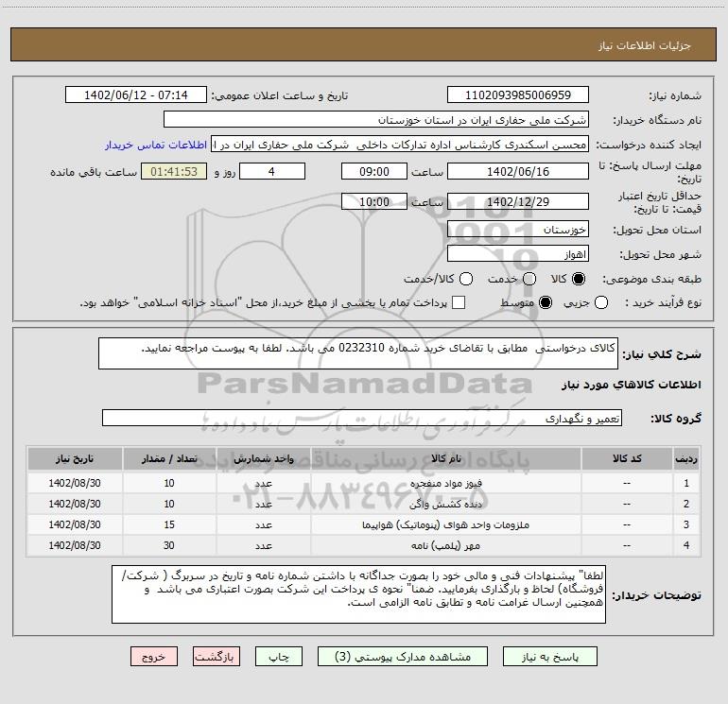The height and width of the screenshot is (704, 728).
Task: Click column header تعداد / مقدار
Action: point(169,458)
